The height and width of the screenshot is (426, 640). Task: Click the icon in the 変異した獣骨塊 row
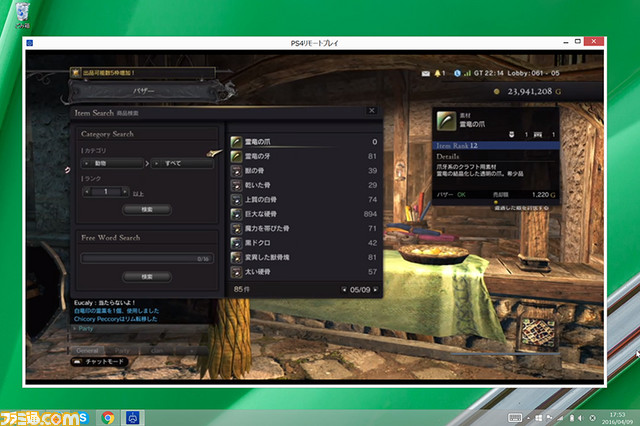pyautogui.click(x=236, y=257)
